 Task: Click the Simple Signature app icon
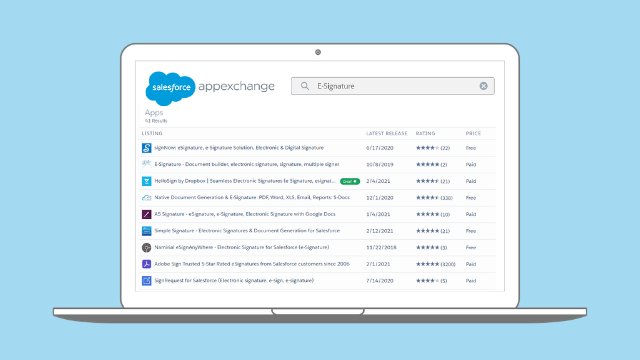[147, 231]
